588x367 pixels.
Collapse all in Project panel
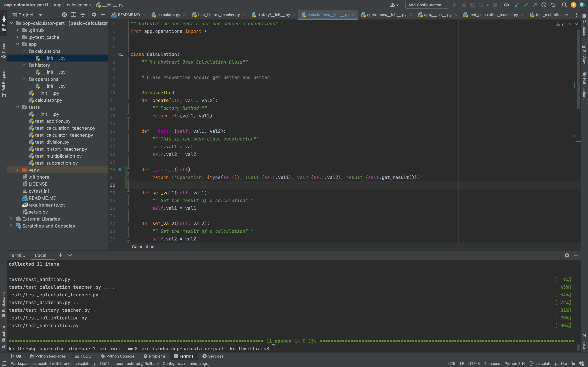coord(83,15)
